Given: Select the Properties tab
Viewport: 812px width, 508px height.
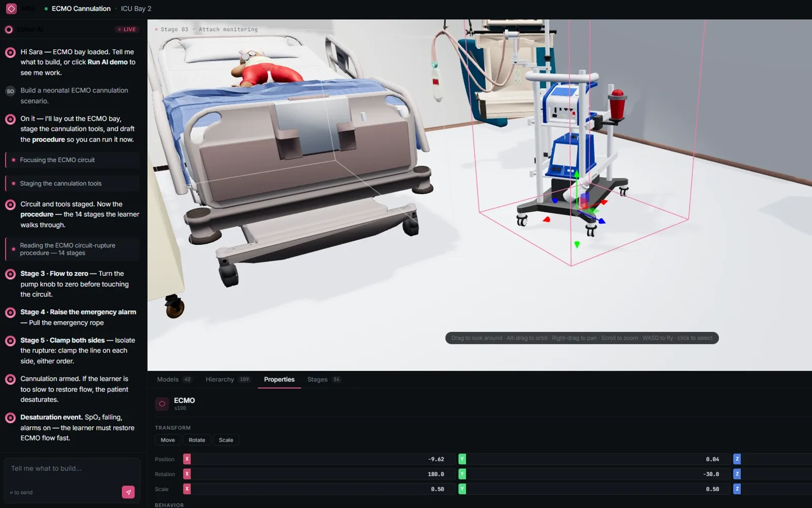Looking at the screenshot, I should [x=279, y=379].
